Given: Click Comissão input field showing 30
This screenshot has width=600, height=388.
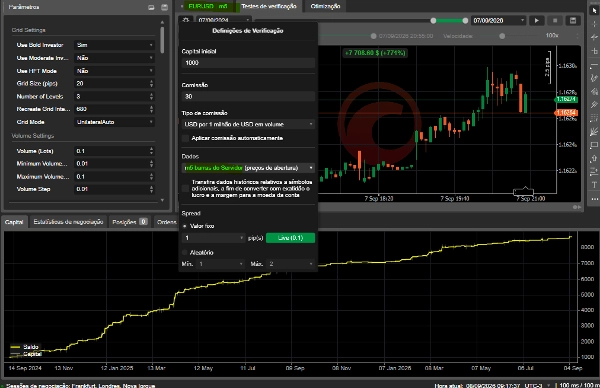Looking at the screenshot, I should (248, 97).
